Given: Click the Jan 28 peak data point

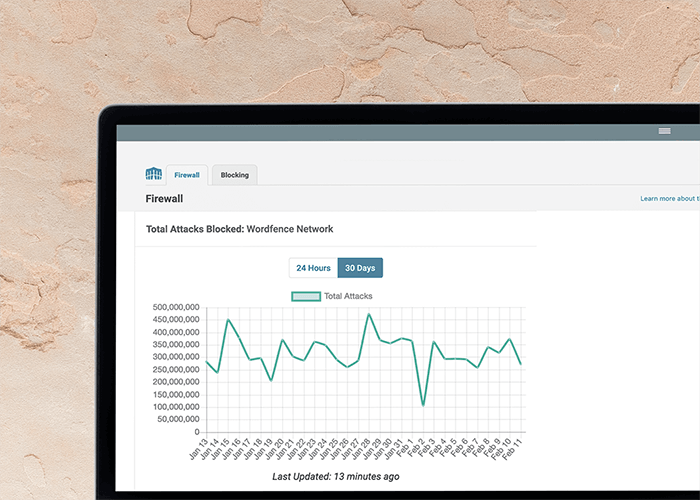Looking at the screenshot, I should 369,314.
